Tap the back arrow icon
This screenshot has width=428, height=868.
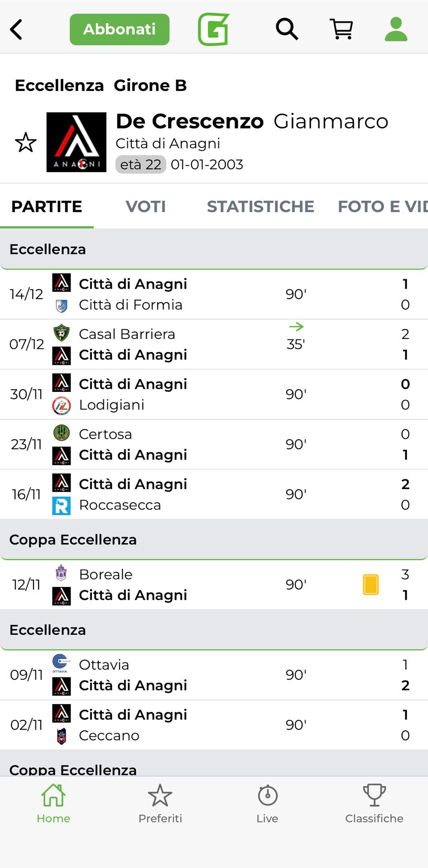(17, 30)
